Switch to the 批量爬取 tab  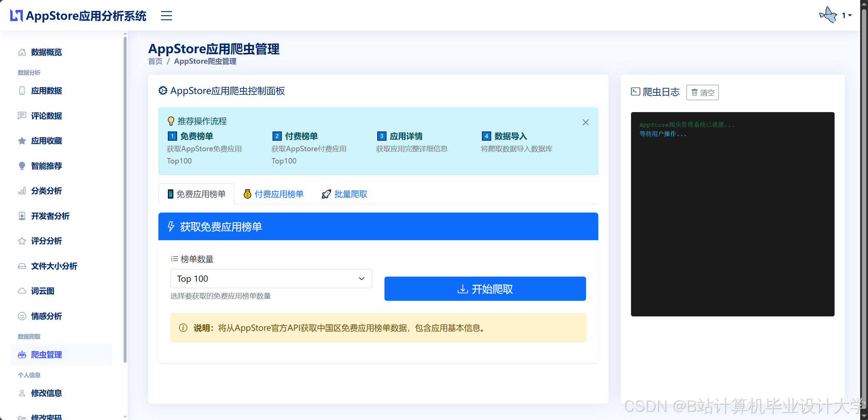click(x=344, y=194)
